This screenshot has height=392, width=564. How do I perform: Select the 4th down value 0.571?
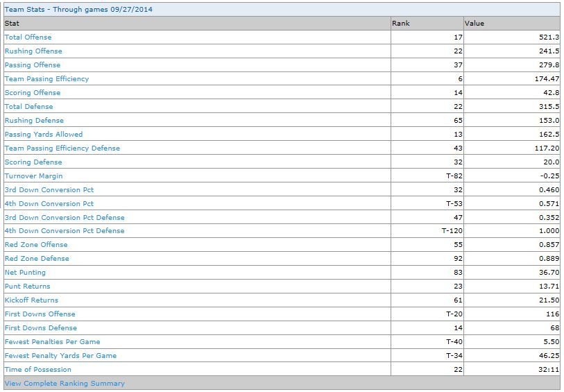click(x=549, y=203)
